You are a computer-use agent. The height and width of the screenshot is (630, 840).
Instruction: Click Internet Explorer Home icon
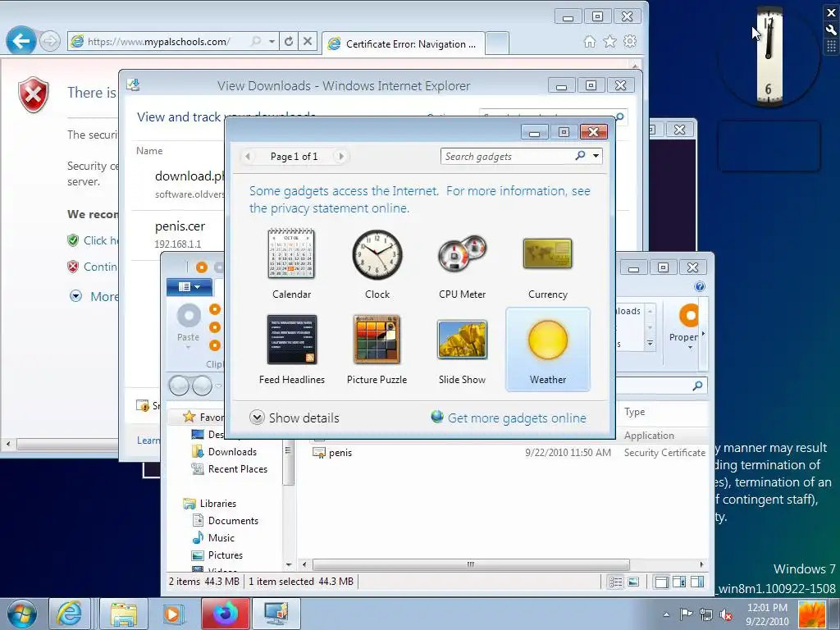[x=589, y=41]
